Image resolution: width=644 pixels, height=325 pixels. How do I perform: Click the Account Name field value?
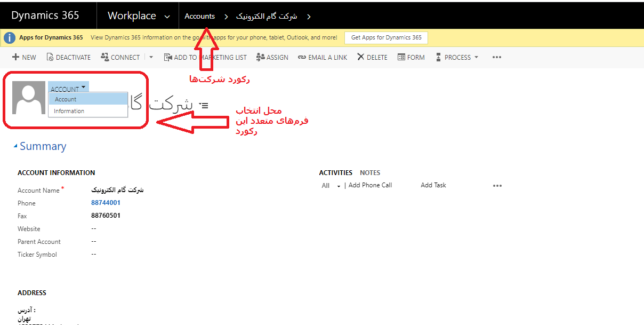(117, 190)
